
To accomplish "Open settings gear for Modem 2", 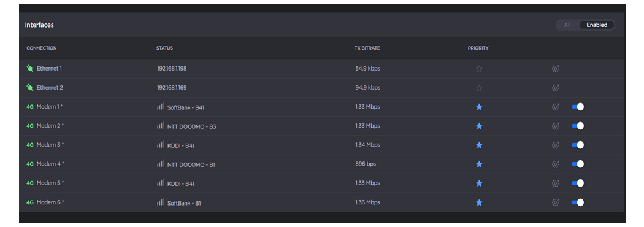I will pos(556,126).
